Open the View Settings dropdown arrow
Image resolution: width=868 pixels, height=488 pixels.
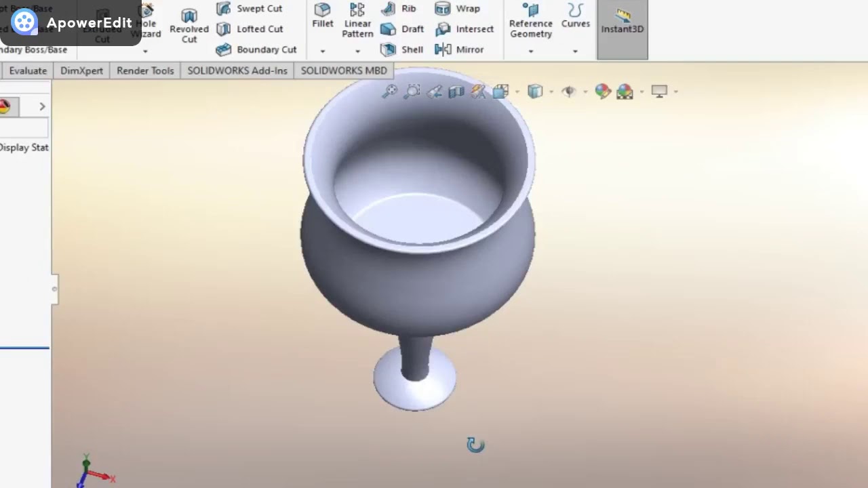676,91
